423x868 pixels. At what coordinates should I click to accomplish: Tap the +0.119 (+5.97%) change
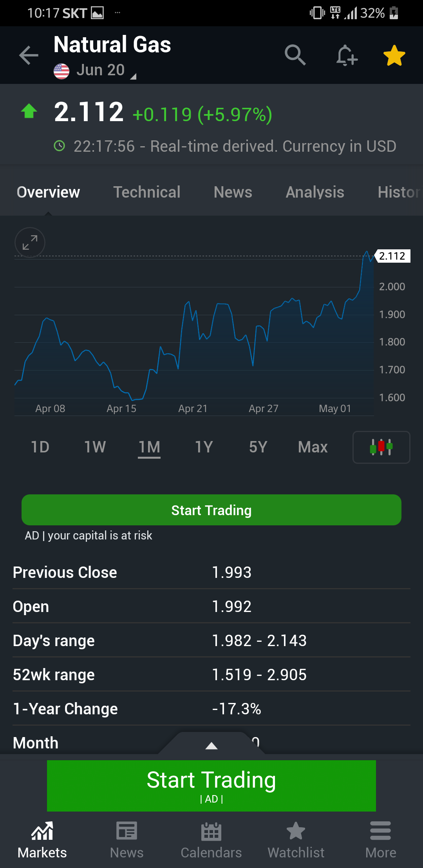coord(202,114)
